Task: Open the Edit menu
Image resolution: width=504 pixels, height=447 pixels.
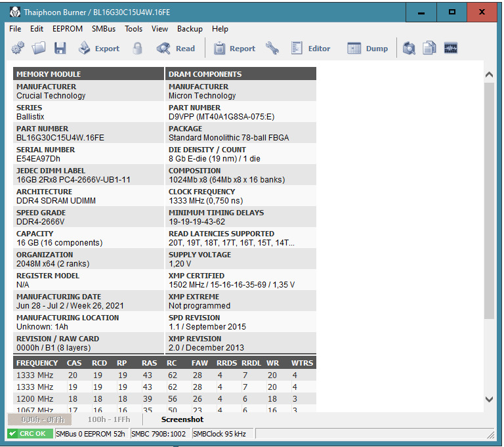Action: coord(37,29)
